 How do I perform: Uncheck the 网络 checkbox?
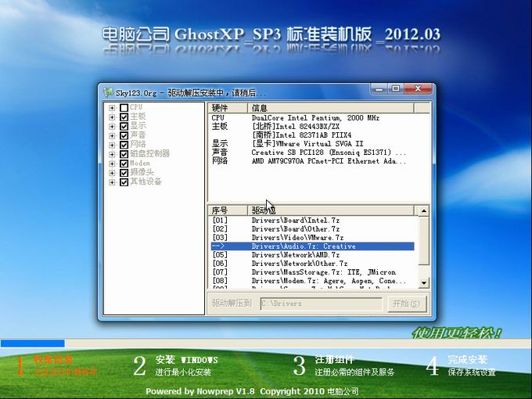click(x=124, y=145)
